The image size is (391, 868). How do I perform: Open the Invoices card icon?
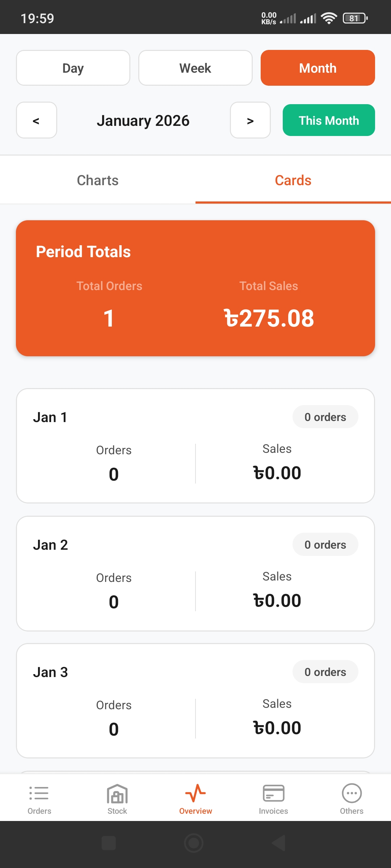(273, 793)
